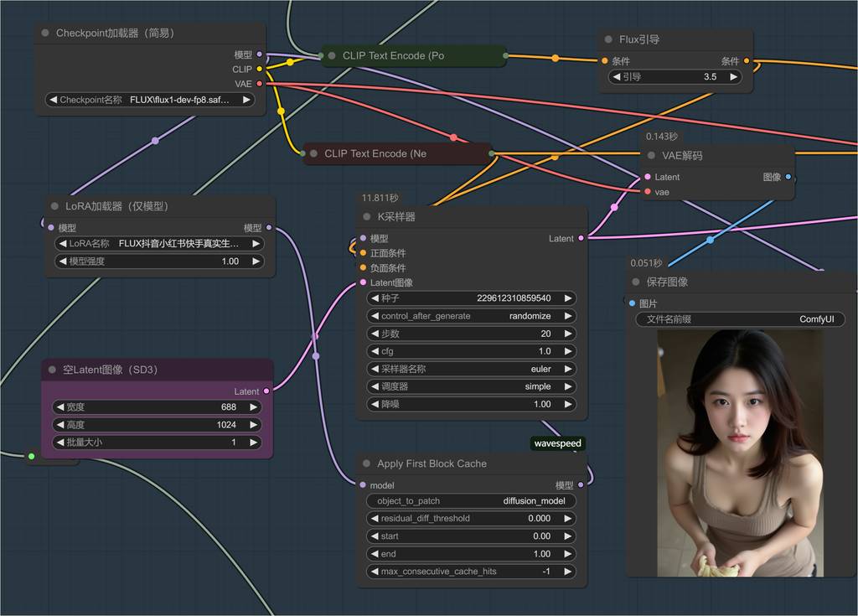Screen dimensions: 858x616
Task: Collapse the 保存图像 node header dot
Action: [635, 282]
